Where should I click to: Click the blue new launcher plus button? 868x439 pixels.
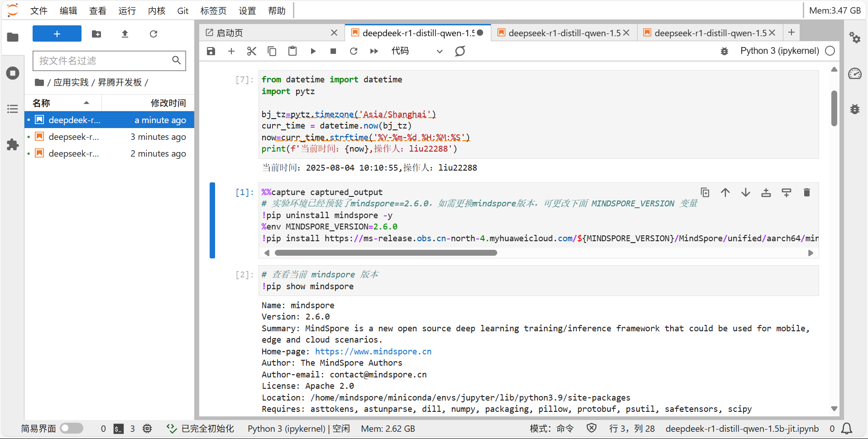coord(57,34)
